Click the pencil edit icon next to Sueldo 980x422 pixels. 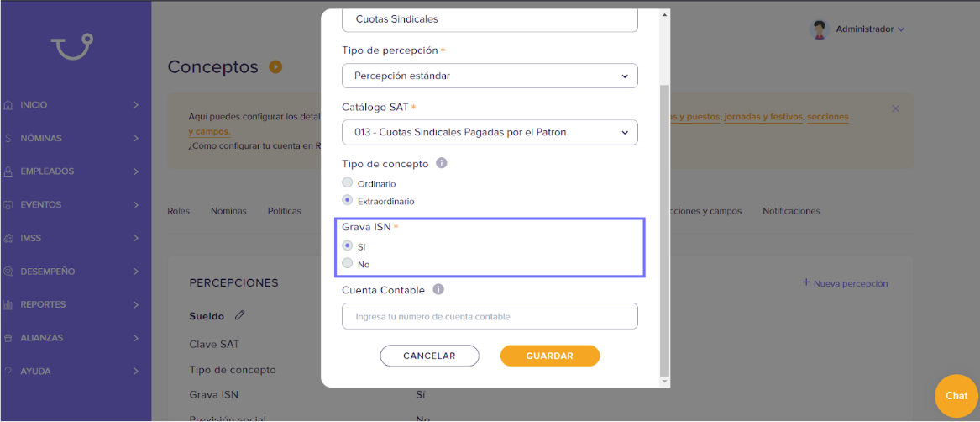(239, 316)
